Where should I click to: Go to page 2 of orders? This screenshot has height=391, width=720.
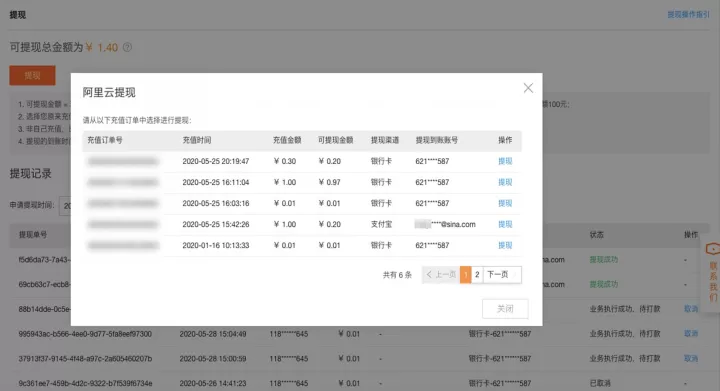[477, 274]
